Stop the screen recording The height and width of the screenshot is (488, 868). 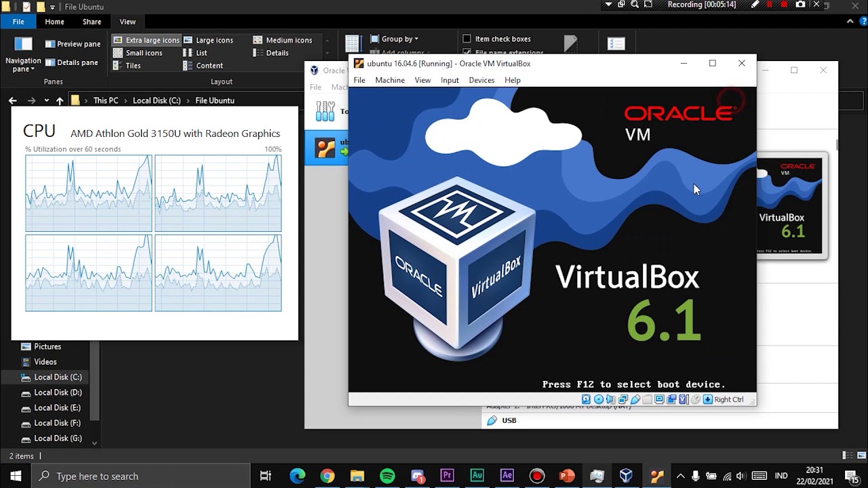pos(784,4)
